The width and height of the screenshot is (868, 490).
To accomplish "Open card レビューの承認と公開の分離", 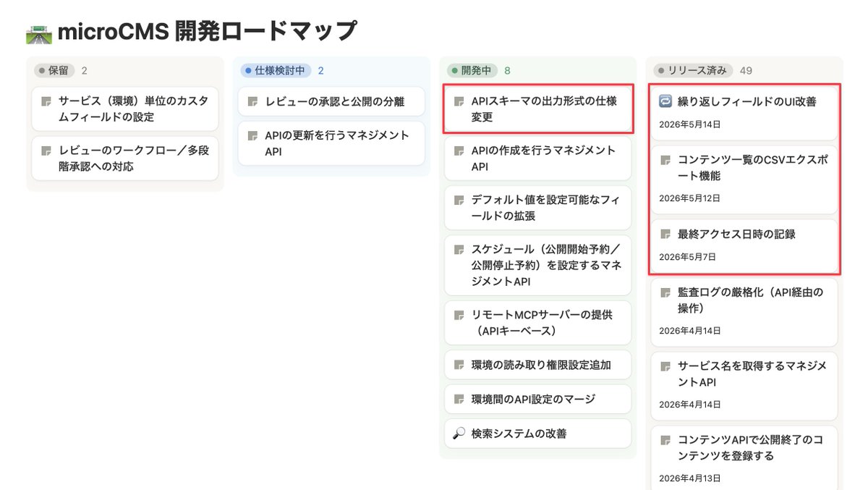I will pos(331,101).
